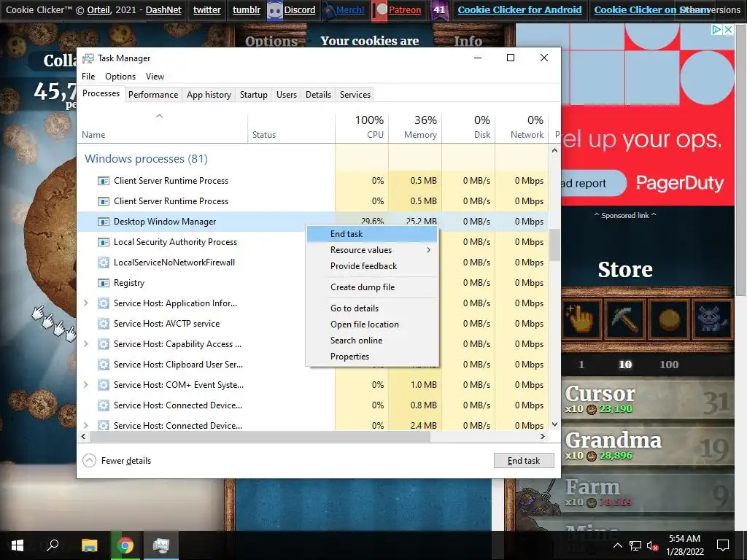Screen dimensions: 747x560
Task: Open Cookie Clicker for Android link
Action: [519, 10]
